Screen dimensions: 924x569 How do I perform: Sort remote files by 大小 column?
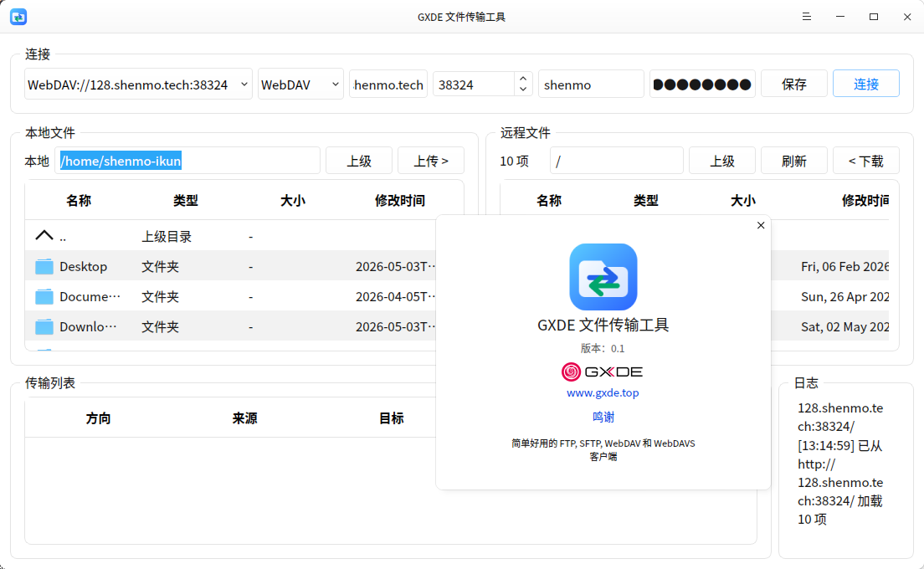[x=742, y=200]
